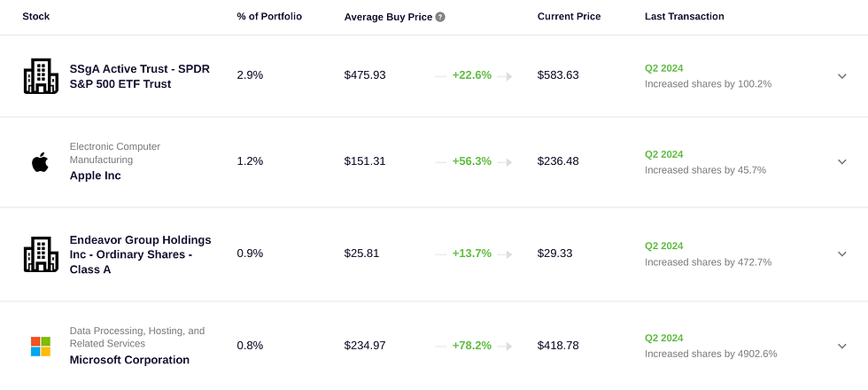Click the Endeavor Group building icon

[40, 254]
